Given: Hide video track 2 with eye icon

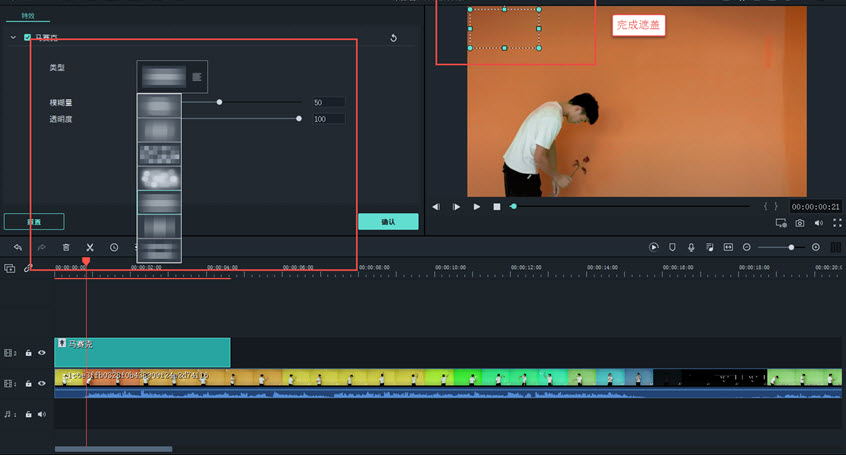Looking at the screenshot, I should [x=42, y=353].
